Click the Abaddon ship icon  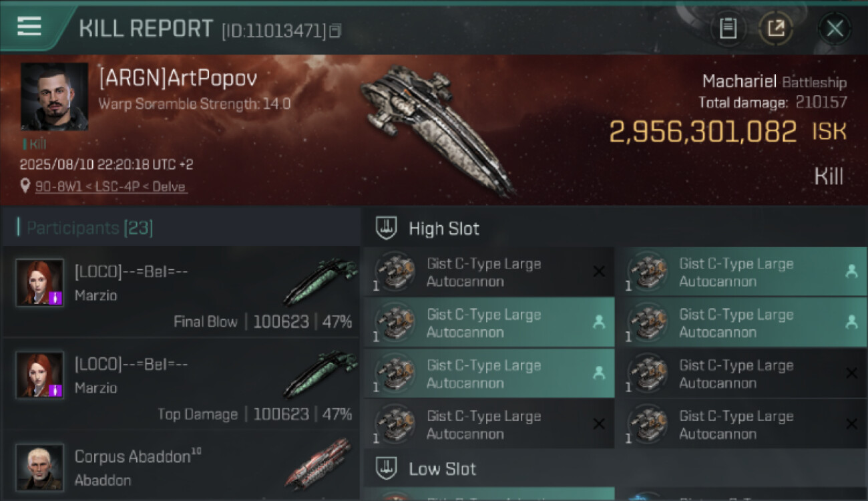319,464
